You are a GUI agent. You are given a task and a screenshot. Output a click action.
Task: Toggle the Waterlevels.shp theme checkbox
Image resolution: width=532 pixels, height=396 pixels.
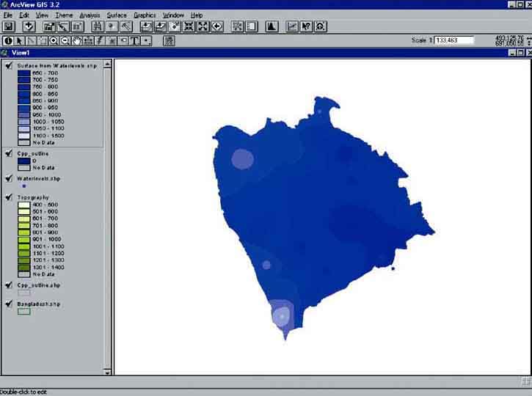[9, 178]
